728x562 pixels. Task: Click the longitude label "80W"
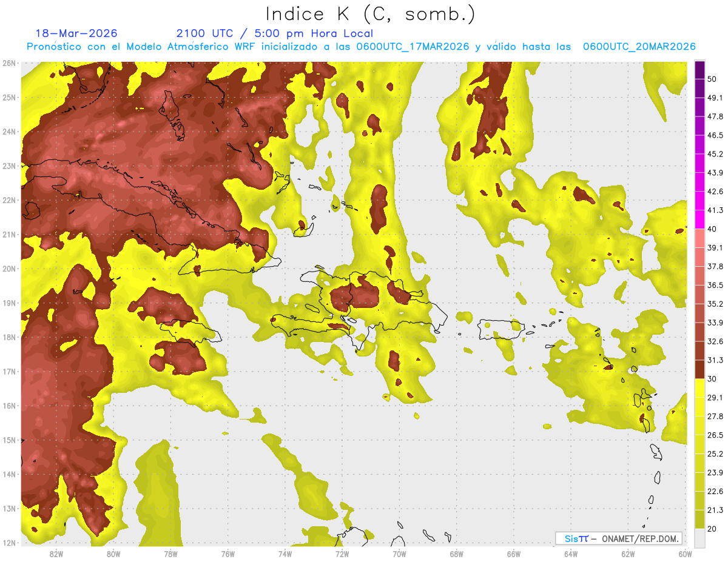click(x=113, y=554)
